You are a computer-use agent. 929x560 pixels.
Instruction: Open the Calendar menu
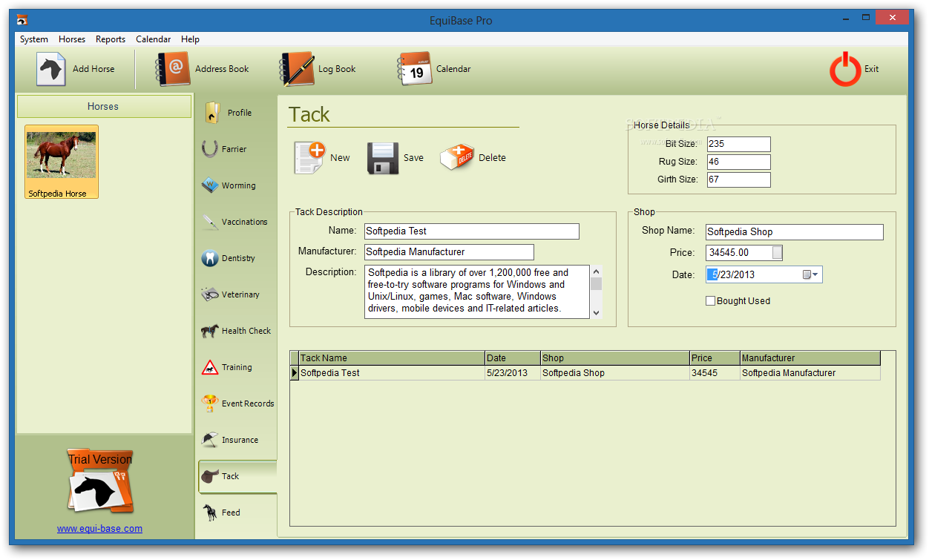[154, 39]
